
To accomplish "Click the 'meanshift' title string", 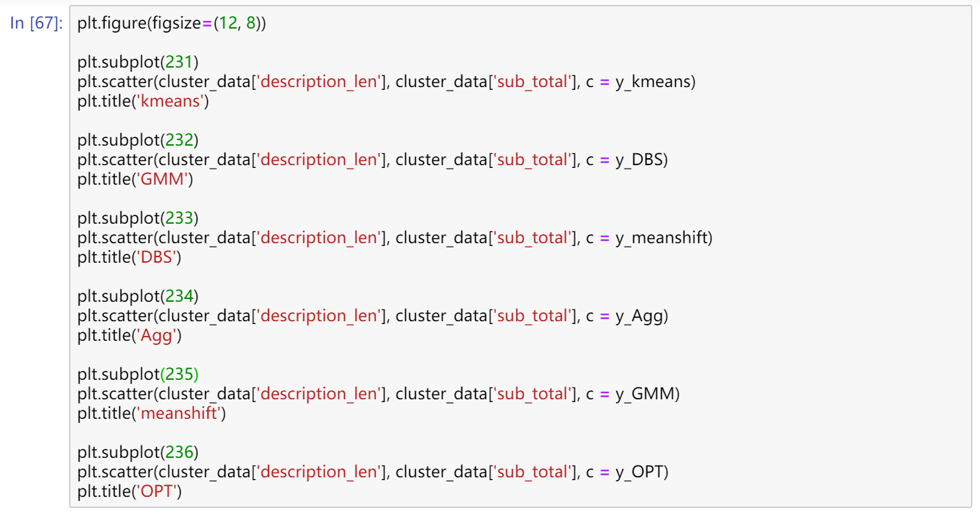I will 181,414.
